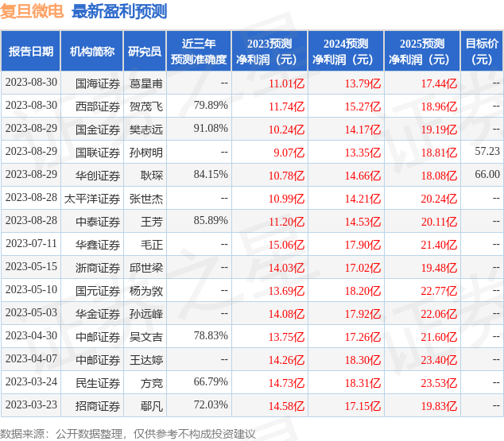This screenshot has width=504, height=441.
Task: Click accuracy value 84.15%
Action: [211, 174]
